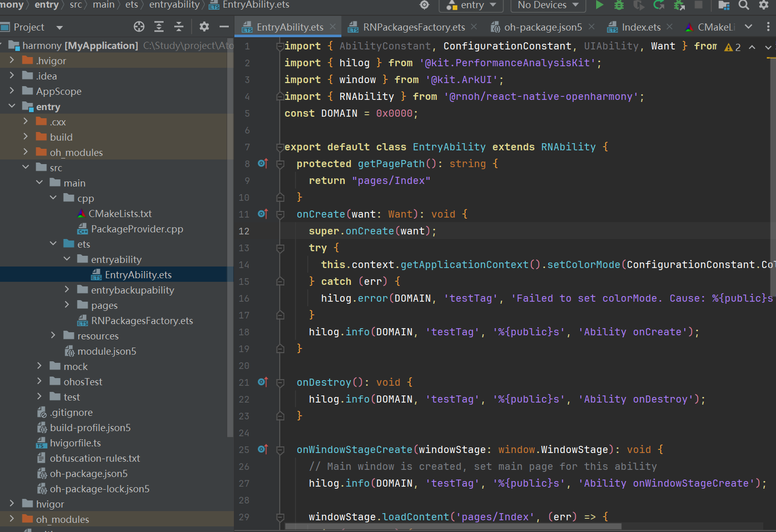Screen dimensions: 776x532
Task: Open Settings gear in the top toolbar
Action: tap(763, 5)
